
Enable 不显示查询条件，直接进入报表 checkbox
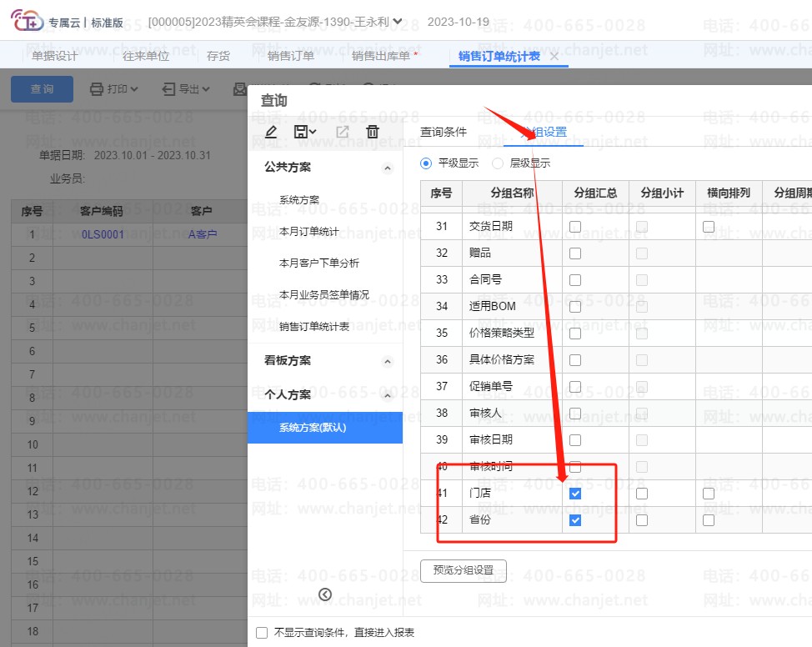click(262, 633)
